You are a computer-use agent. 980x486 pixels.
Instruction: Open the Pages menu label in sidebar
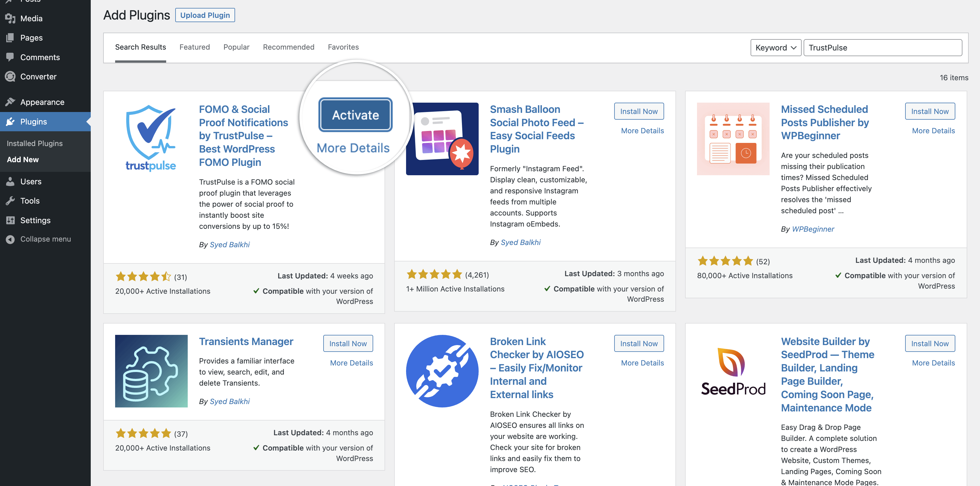pyautogui.click(x=31, y=38)
